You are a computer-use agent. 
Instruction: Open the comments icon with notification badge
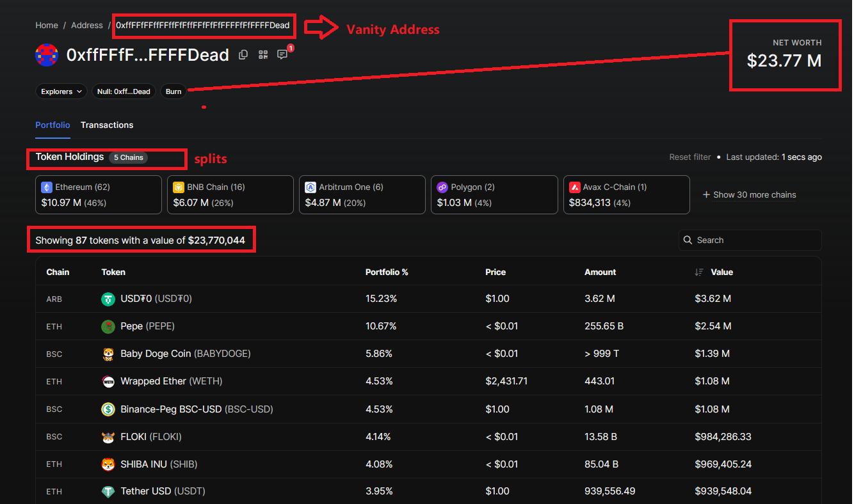[282, 55]
